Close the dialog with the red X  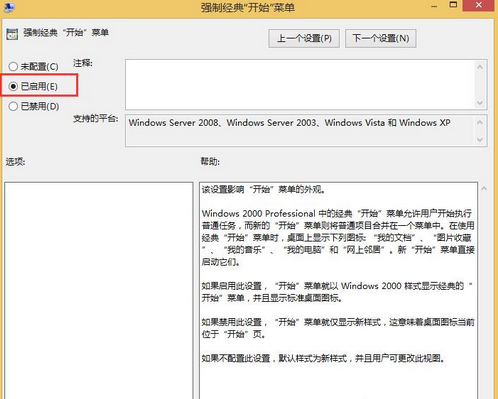(x=478, y=5)
